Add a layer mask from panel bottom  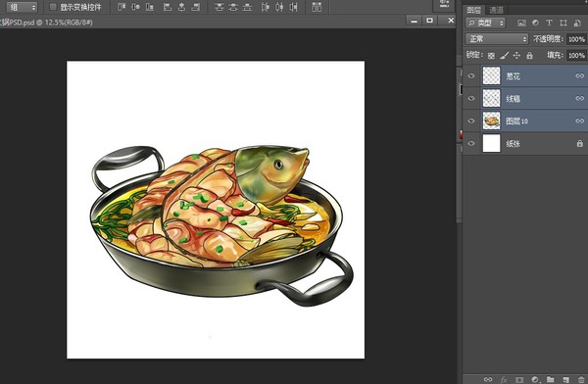click(519, 379)
